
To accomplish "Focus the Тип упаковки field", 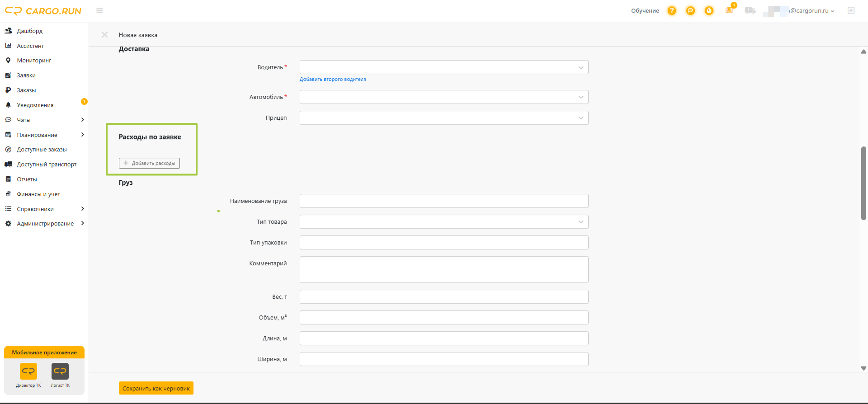I will (444, 243).
